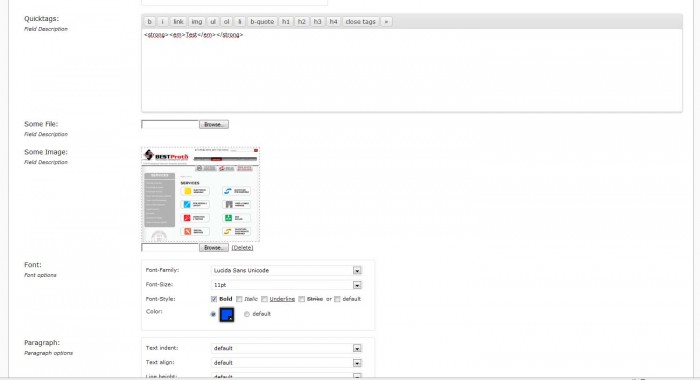Click the Some Image file path input

170,247
